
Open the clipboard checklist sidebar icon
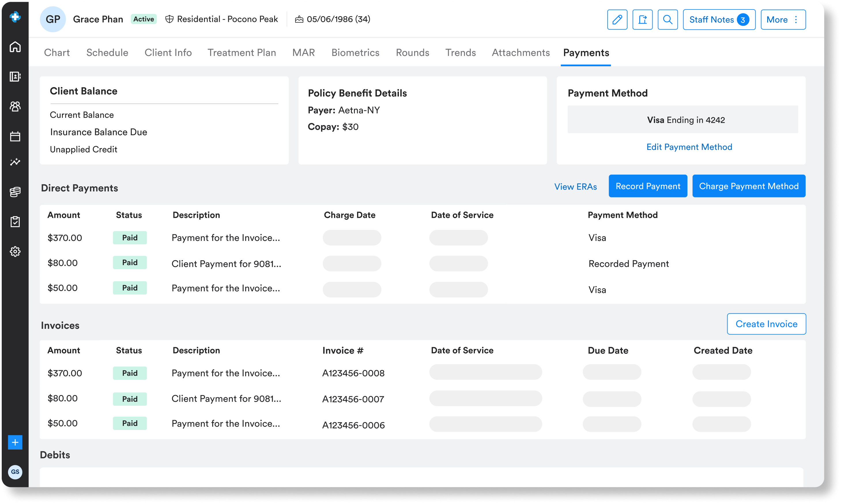click(x=15, y=222)
